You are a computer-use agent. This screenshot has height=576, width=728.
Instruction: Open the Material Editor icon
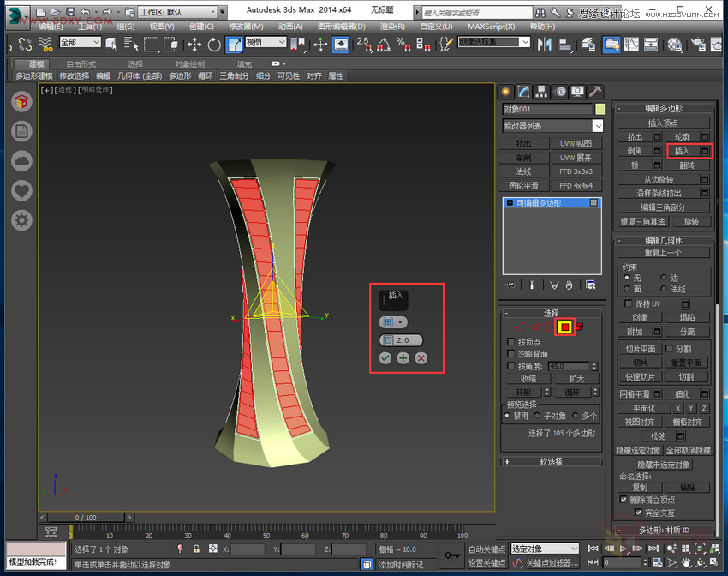pos(673,42)
